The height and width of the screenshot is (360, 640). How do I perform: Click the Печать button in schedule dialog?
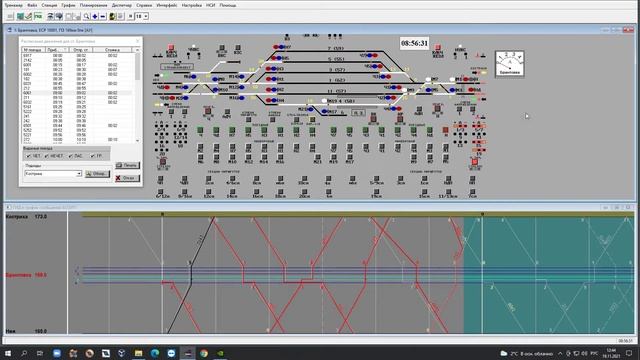127,165
